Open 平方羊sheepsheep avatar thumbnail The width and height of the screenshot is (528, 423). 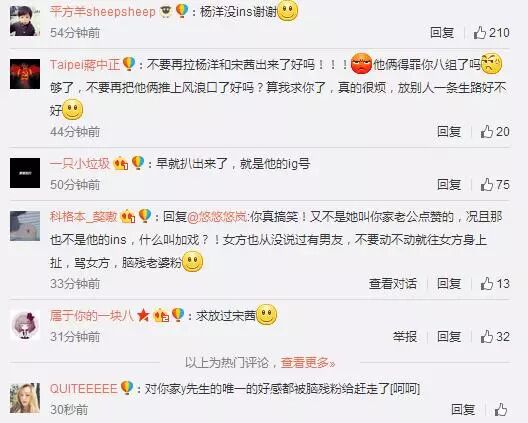tap(25, 20)
